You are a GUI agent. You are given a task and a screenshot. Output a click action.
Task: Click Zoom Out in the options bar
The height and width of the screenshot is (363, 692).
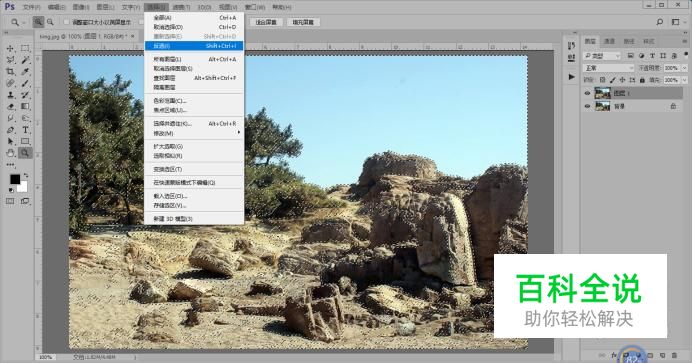coord(50,22)
